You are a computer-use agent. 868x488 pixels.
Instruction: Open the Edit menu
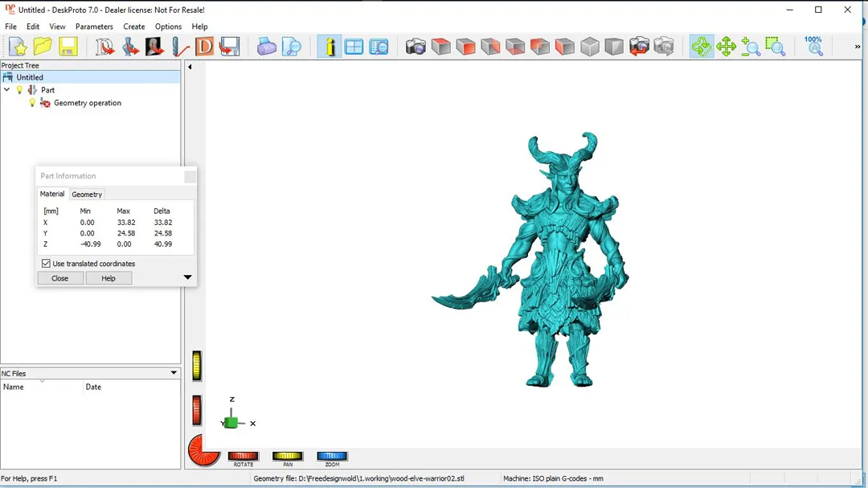33,27
